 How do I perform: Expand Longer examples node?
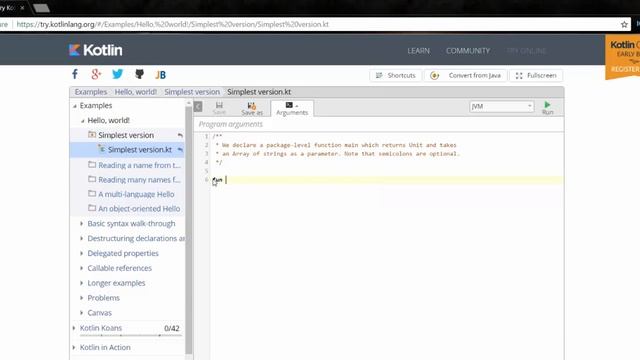tap(81, 283)
